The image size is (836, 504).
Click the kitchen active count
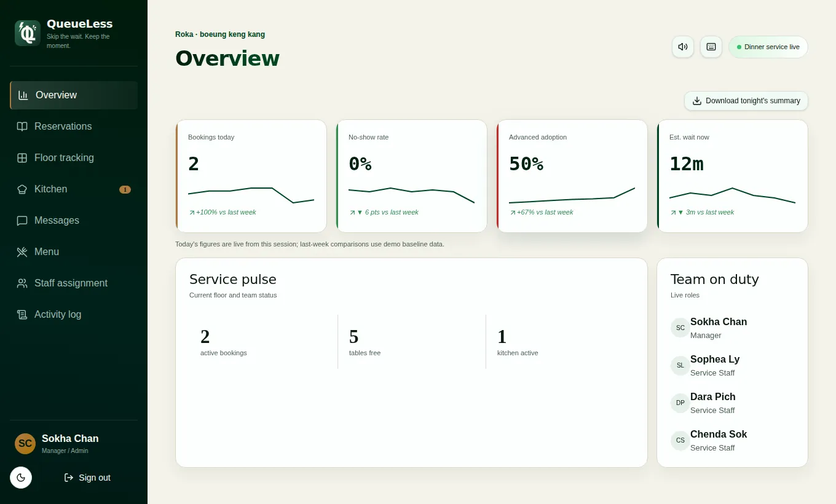pyautogui.click(x=502, y=337)
